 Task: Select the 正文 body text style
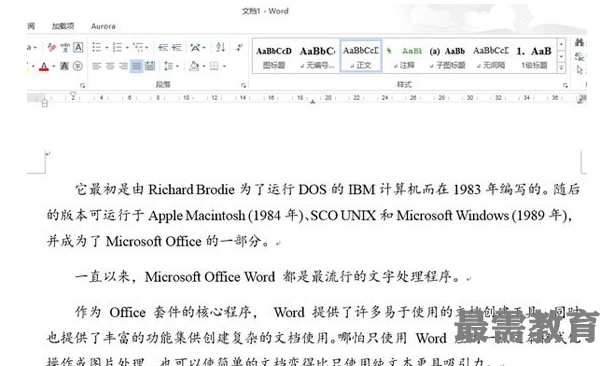click(361, 56)
